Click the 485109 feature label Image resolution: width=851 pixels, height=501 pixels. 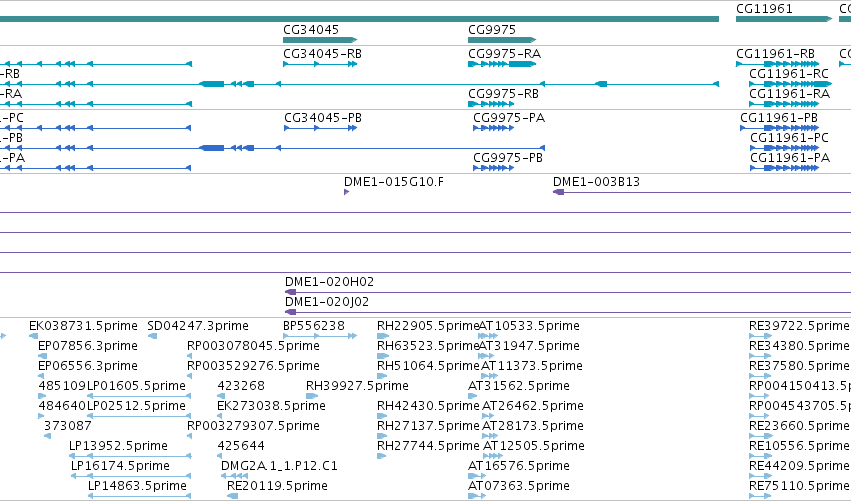point(62,386)
